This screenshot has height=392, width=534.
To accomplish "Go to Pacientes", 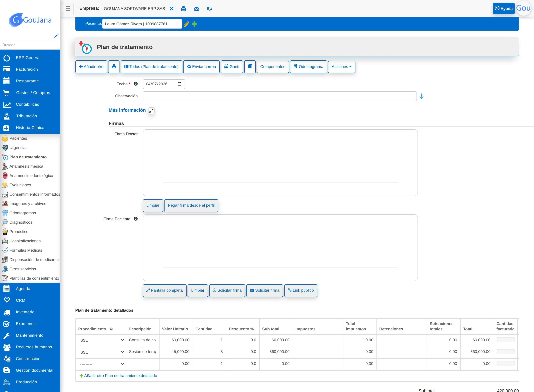I will [30, 138].
